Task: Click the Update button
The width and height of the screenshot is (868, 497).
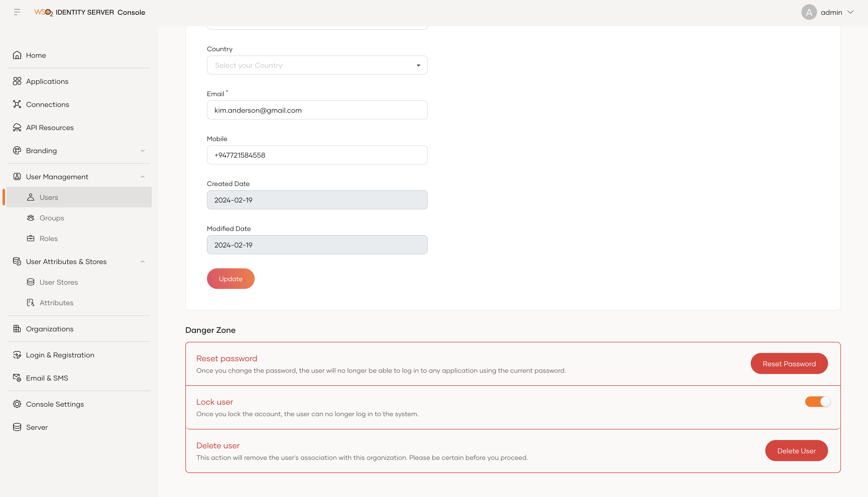Action: (x=231, y=279)
